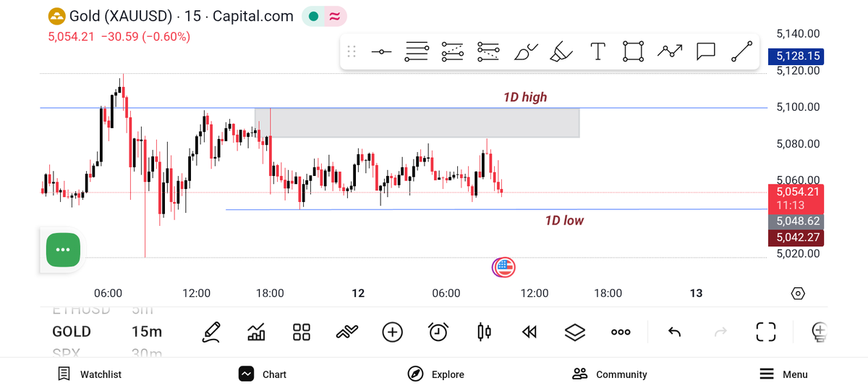The image size is (868, 391).
Task: Click the 5,020.00 price scale value
Action: tap(798, 253)
